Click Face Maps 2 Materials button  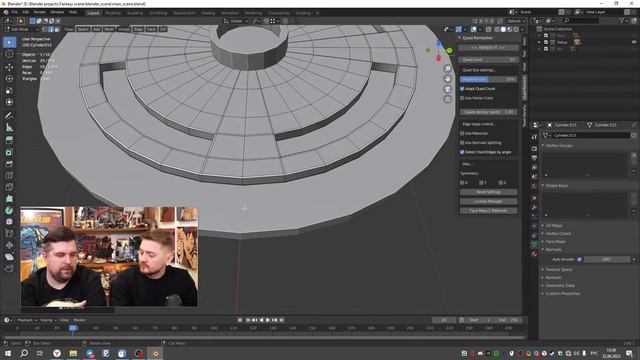tap(488, 211)
